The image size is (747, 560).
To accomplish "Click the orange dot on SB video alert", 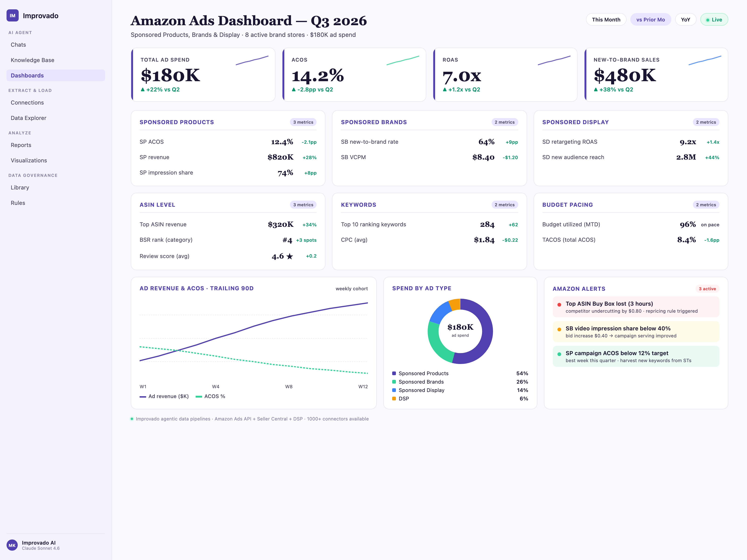I will (x=559, y=329).
